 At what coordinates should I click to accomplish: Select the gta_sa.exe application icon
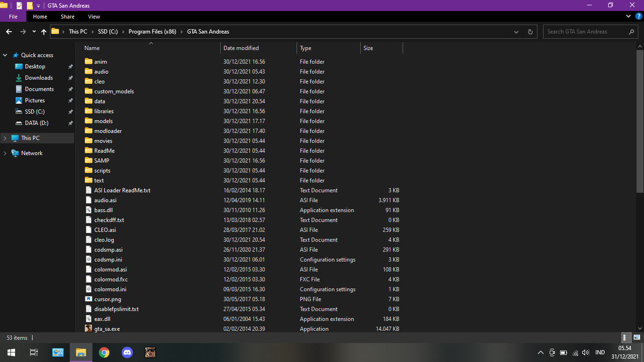coord(89,329)
